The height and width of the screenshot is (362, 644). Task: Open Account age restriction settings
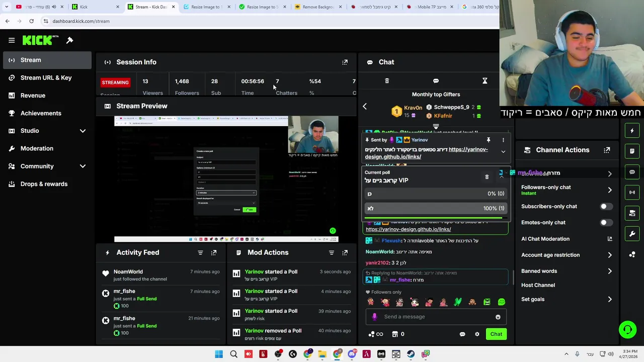pyautogui.click(x=566, y=255)
